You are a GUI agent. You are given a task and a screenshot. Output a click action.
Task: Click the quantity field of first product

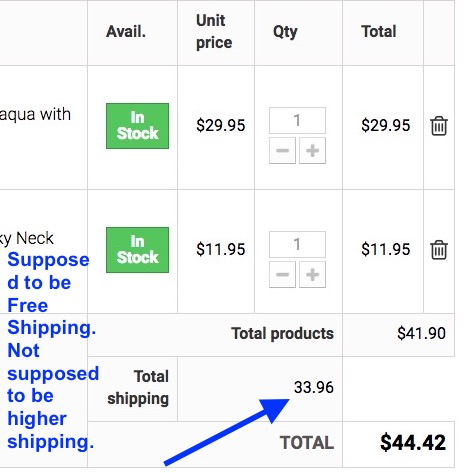pyautogui.click(x=297, y=120)
